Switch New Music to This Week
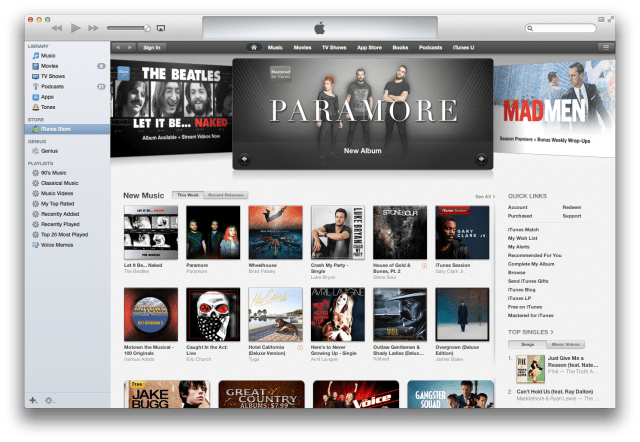640x442 pixels. click(188, 195)
